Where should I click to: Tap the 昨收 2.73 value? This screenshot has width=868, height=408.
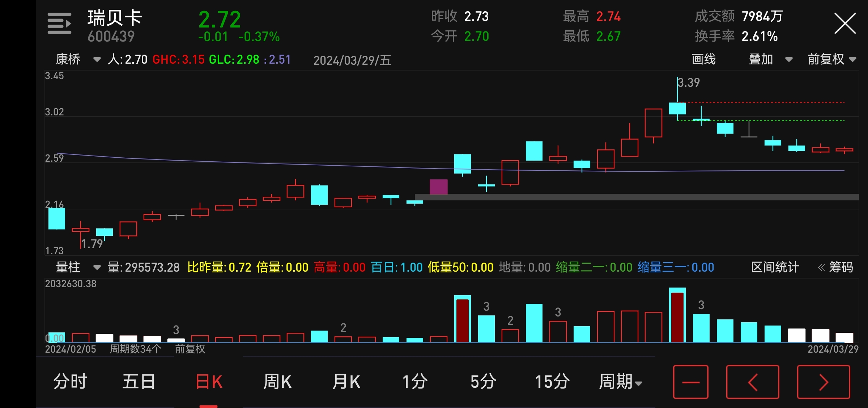point(460,16)
